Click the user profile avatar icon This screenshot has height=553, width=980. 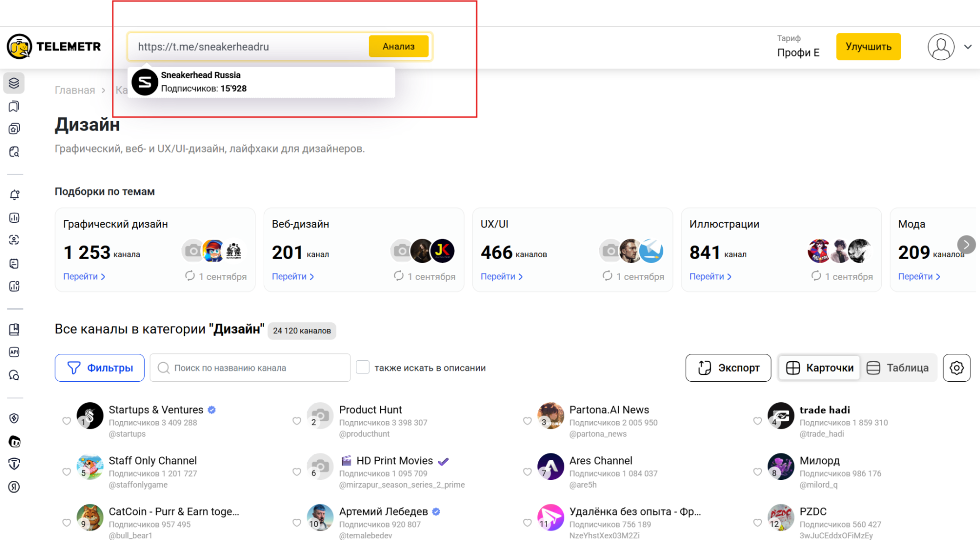[x=940, y=47]
